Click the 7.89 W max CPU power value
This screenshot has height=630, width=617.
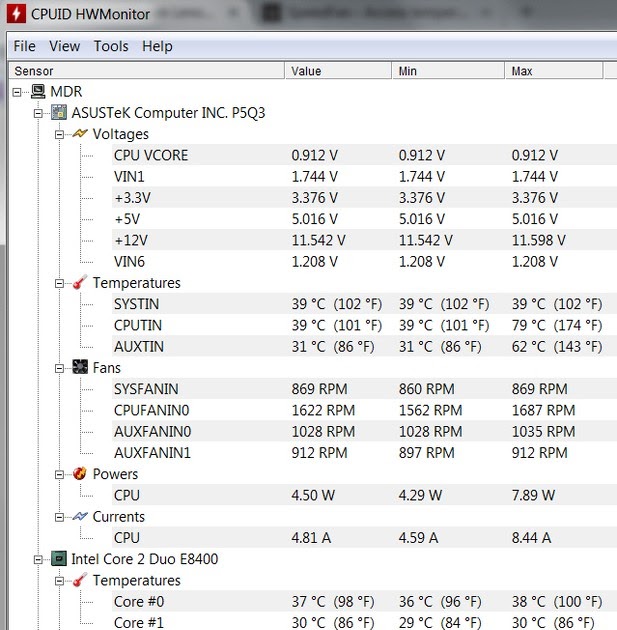[533, 495]
